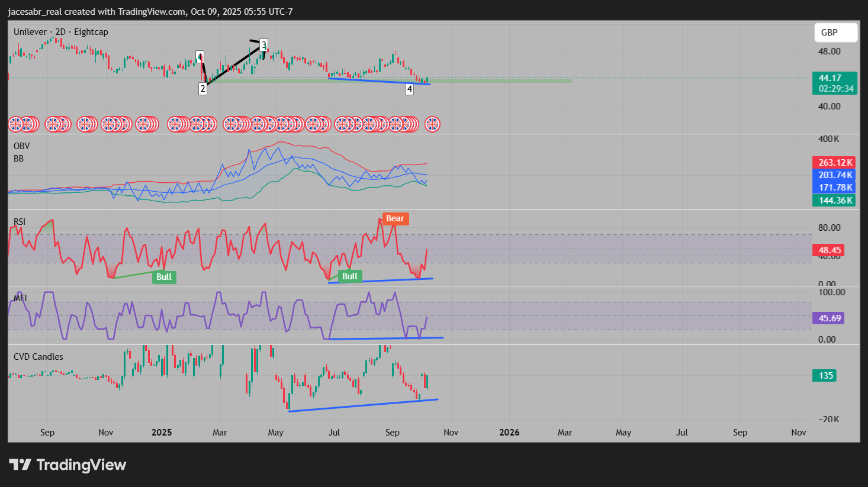
Task: Click the CVD value label 135
Action: point(824,375)
